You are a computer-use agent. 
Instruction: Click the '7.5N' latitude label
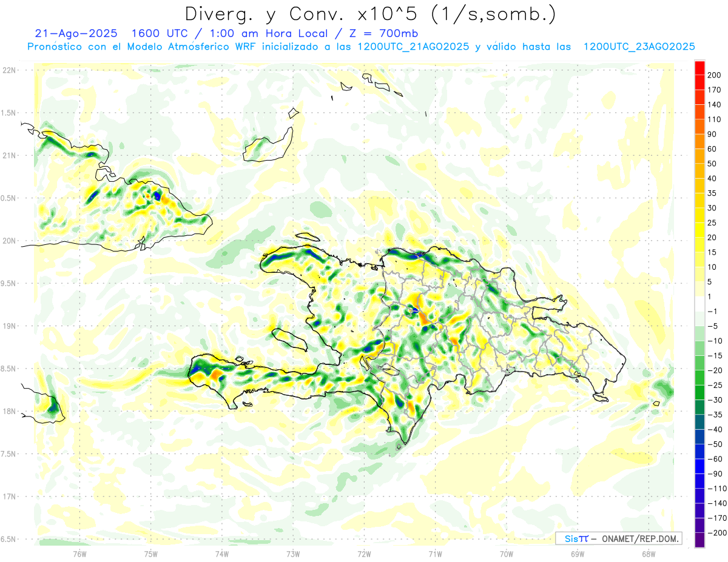(x=9, y=454)
